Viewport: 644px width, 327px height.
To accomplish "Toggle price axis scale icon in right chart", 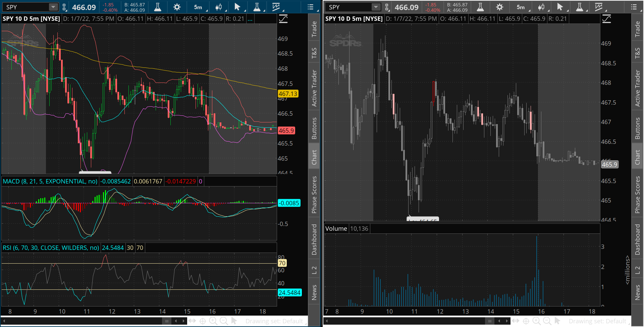I will coord(606,19).
